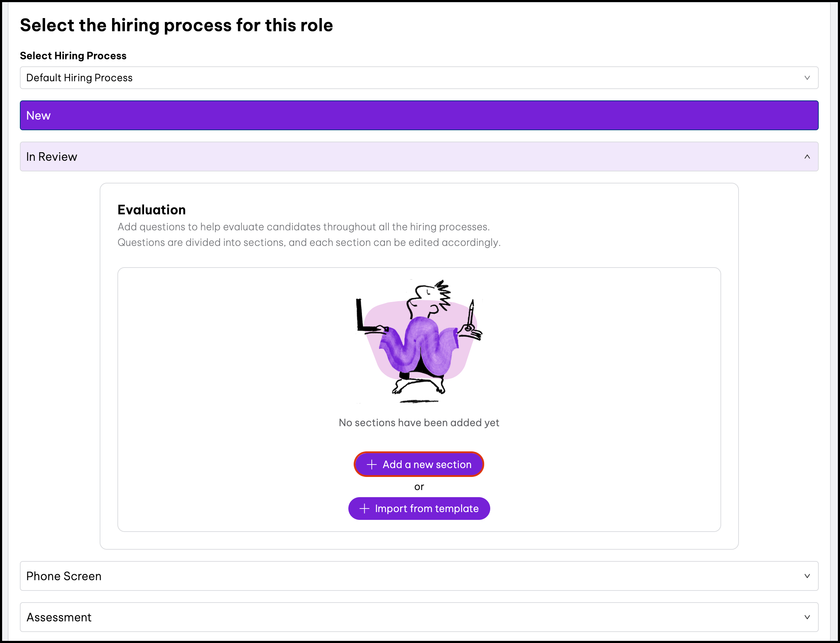Click the Evaluation description text

click(x=309, y=234)
